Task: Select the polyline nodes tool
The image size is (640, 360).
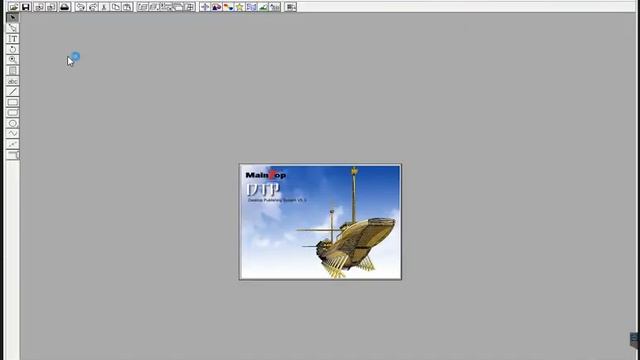Action: click(13, 144)
